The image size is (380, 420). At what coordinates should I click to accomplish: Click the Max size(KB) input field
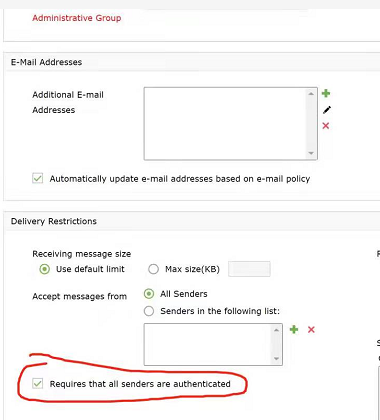249,269
